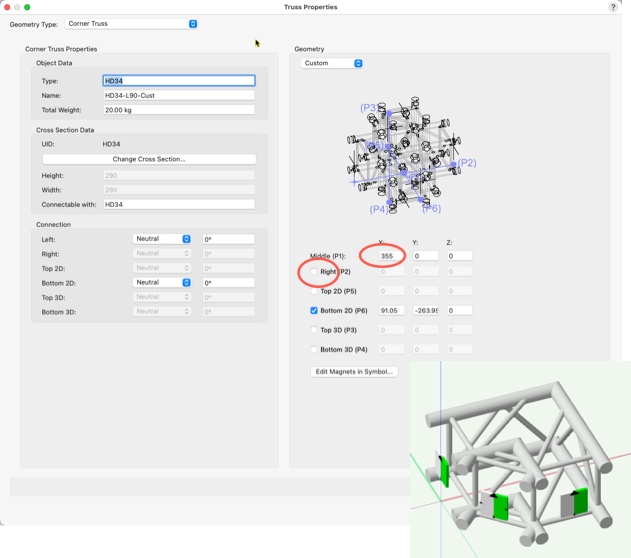Tick the Top 2D (P5) checkbox
Viewport: 631px width, 558px height.
314,291
